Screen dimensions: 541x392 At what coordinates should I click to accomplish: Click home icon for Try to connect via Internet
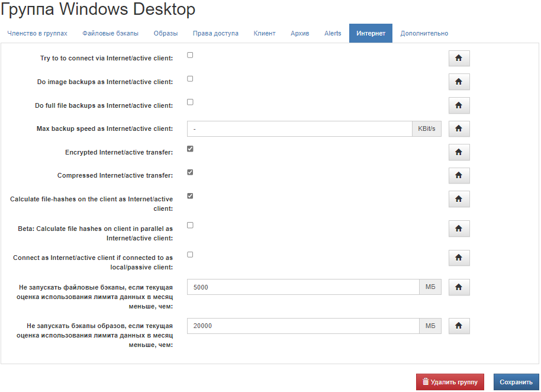[459, 58]
